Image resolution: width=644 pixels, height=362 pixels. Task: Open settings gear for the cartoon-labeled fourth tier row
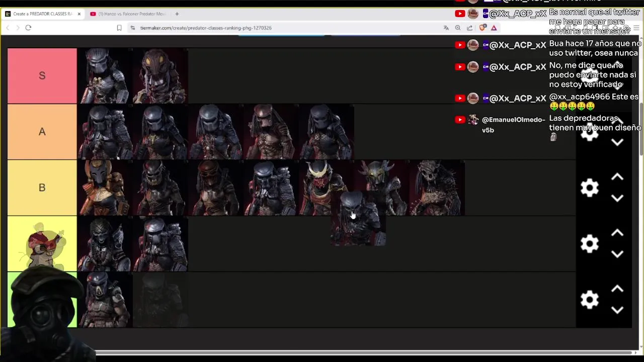590,244
